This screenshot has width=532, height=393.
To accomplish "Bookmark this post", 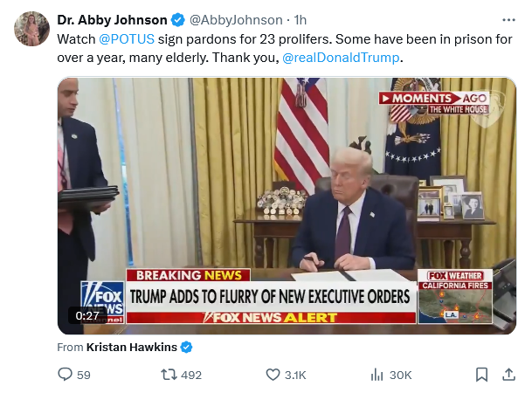I will tap(482, 375).
